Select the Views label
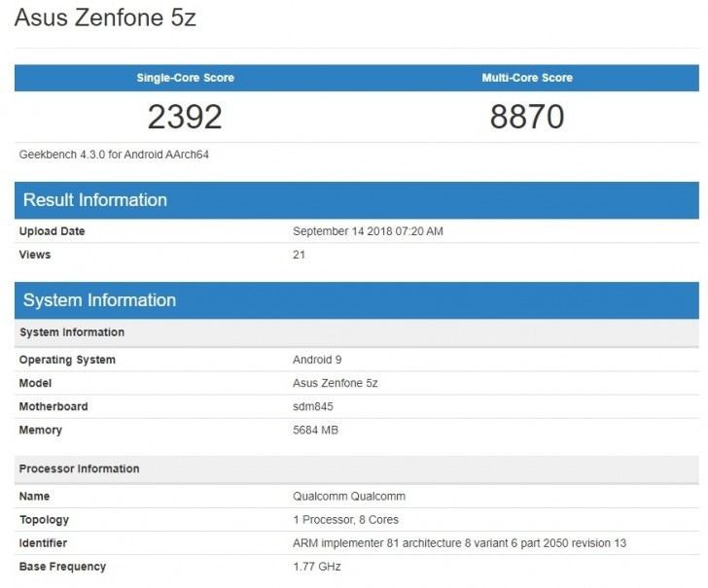This screenshot has width=708, height=588. tap(35, 255)
